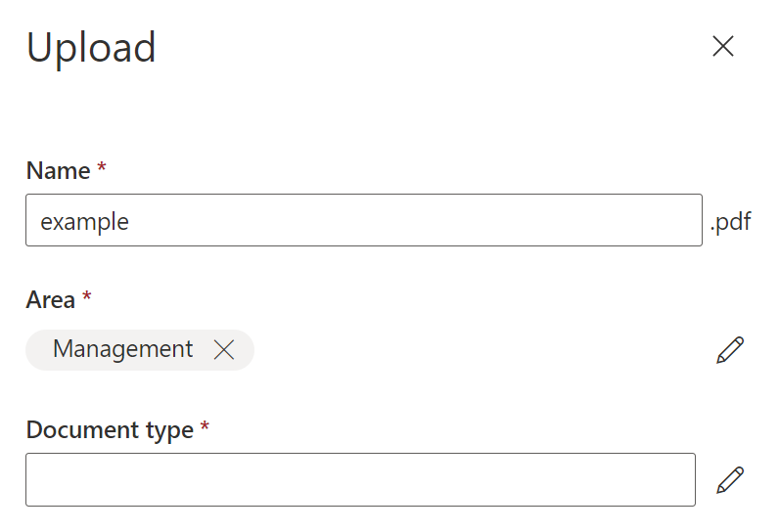Close the Upload panel

(x=723, y=47)
